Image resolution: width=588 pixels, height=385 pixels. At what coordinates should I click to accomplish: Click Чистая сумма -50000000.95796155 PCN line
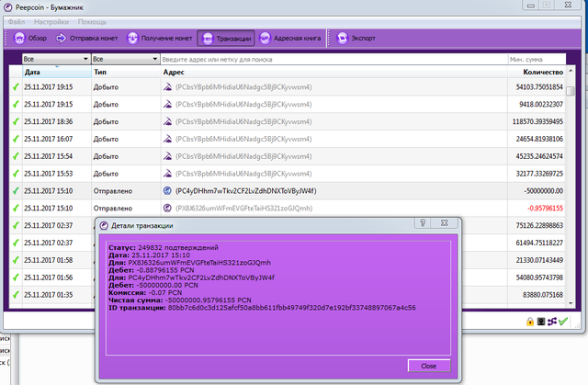[180, 300]
